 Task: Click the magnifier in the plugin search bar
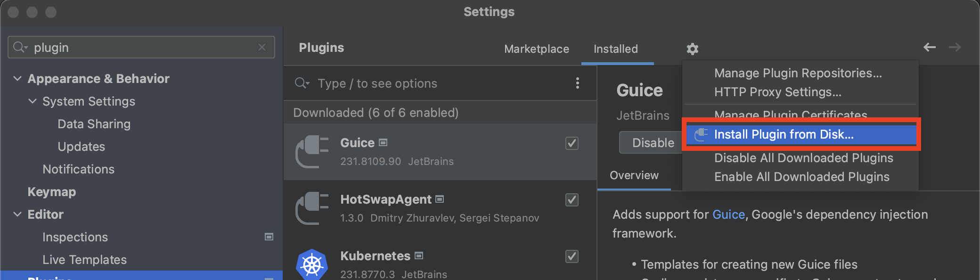302,83
